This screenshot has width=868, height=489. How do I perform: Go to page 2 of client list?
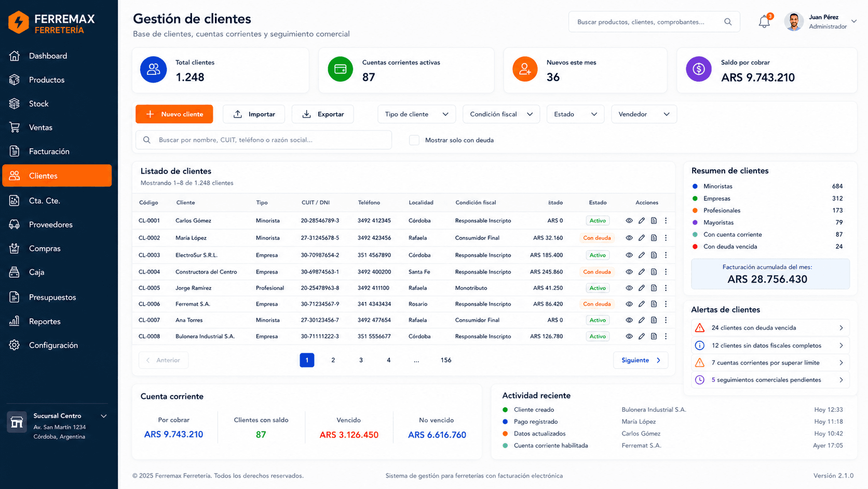333,360
